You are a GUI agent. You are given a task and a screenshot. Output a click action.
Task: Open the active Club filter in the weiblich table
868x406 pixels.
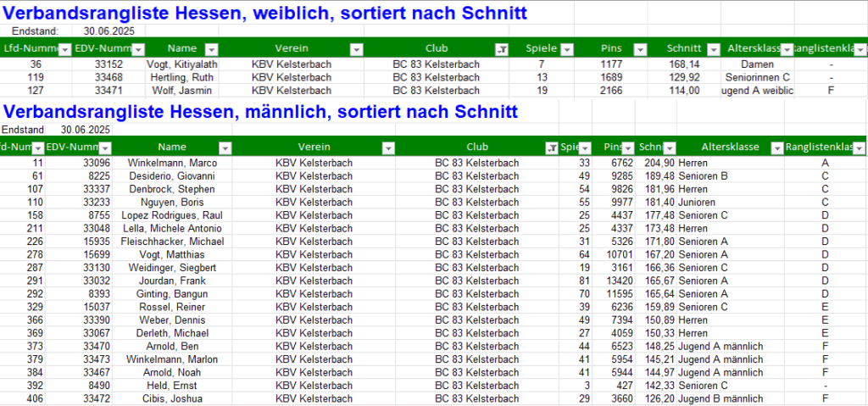[502, 49]
